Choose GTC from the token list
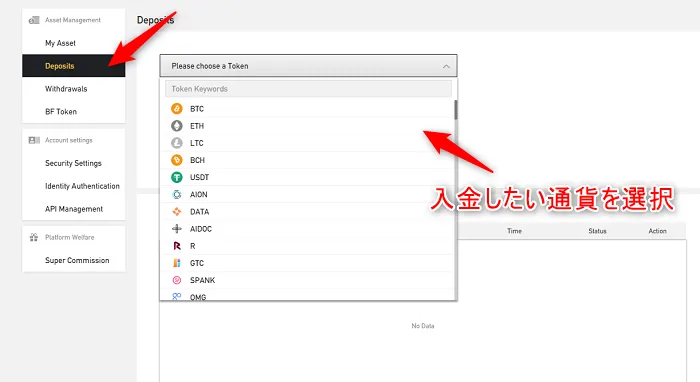 coord(308,263)
